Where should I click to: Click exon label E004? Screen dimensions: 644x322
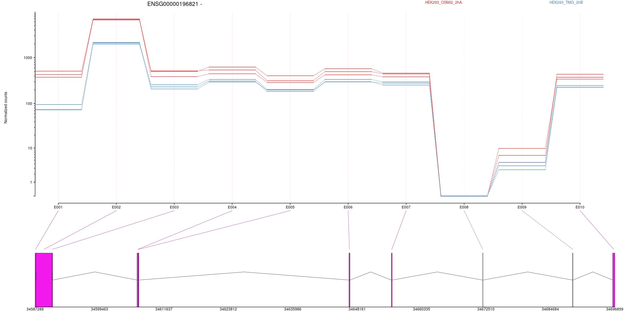tap(232, 207)
